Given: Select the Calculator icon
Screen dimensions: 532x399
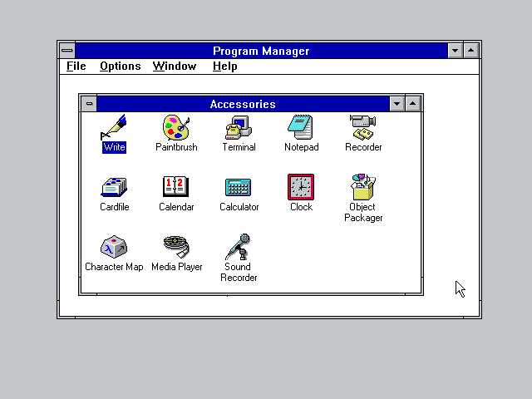Looking at the screenshot, I should [239, 188].
